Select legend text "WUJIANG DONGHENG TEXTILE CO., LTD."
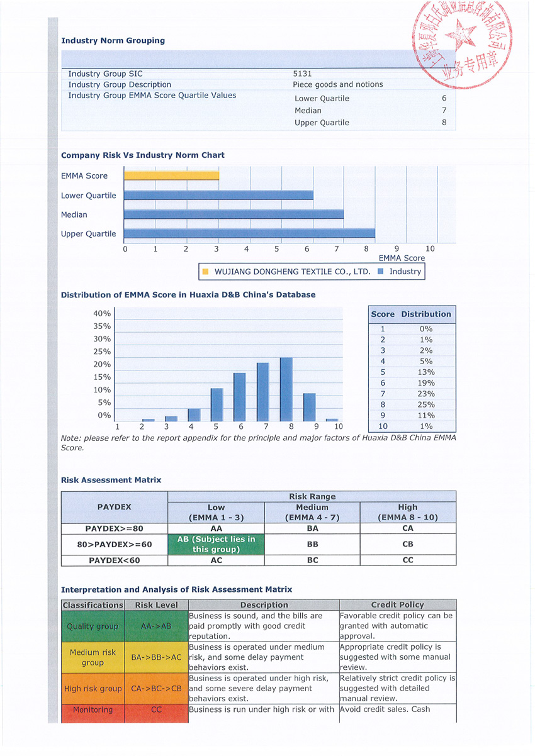Screen dimensions: 535x756 [293, 272]
